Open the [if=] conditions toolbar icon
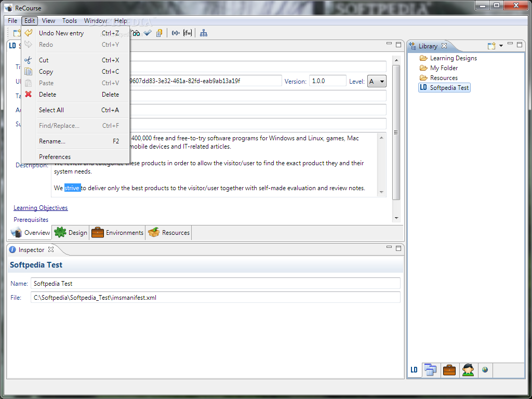Viewport: 532px width, 399px height. 187,33
